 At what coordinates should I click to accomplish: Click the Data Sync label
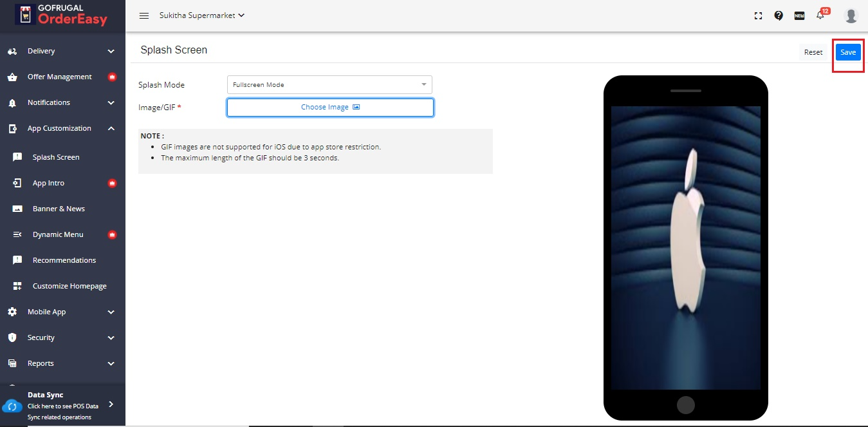pyautogui.click(x=46, y=395)
